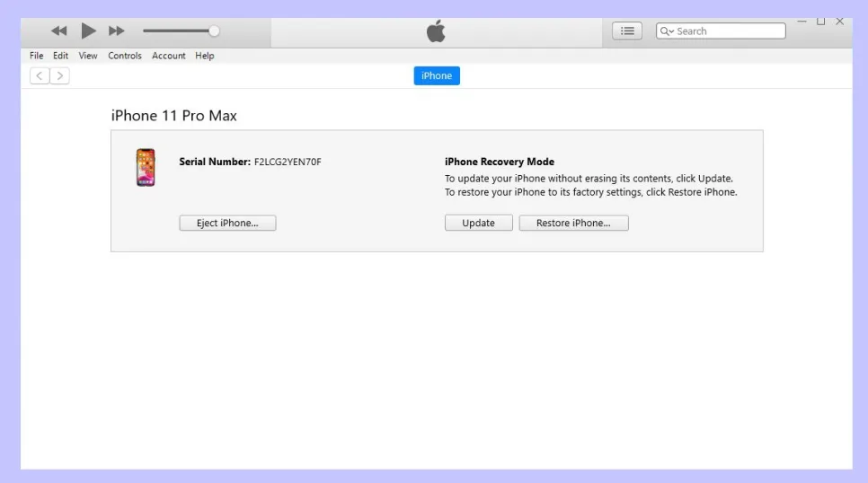Screen dimensions: 868x483
Task: Open the View menu
Action: [x=87, y=56]
